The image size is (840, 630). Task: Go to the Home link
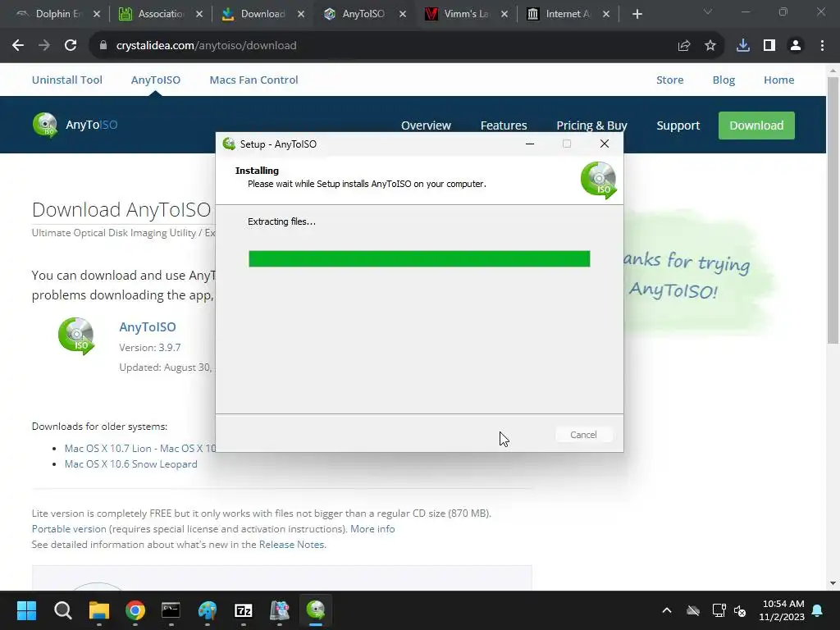click(779, 80)
